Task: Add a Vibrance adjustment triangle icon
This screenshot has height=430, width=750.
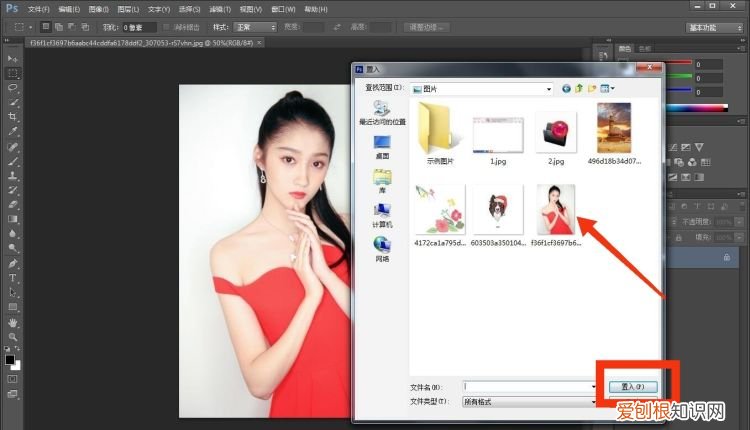Action: [699, 147]
